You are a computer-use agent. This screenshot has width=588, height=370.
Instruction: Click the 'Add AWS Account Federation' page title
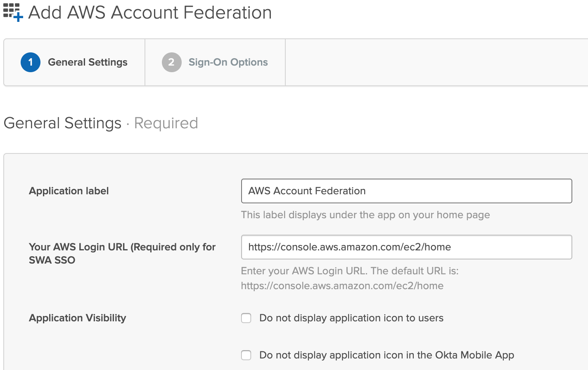(150, 13)
